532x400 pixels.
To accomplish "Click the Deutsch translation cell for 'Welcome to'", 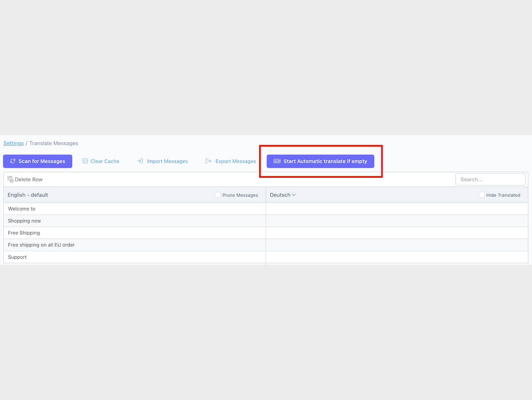I will [x=397, y=208].
